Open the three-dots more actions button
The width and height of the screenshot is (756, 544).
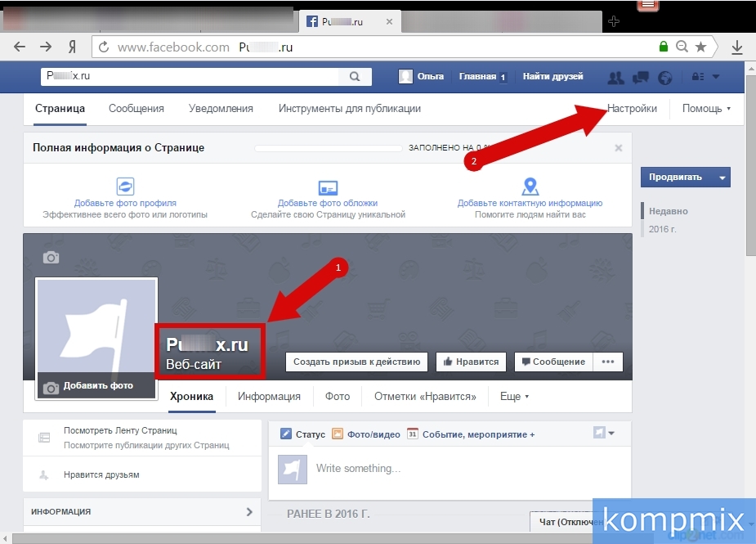[x=607, y=362]
